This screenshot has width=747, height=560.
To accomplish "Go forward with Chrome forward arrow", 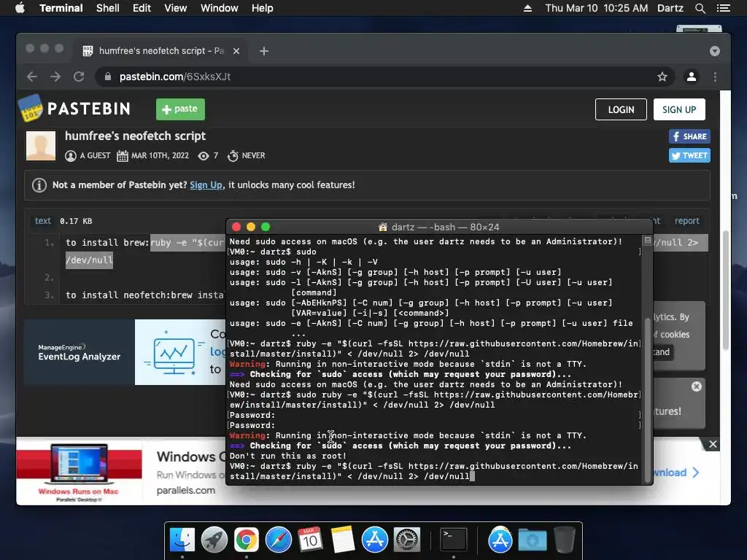I will tap(55, 77).
